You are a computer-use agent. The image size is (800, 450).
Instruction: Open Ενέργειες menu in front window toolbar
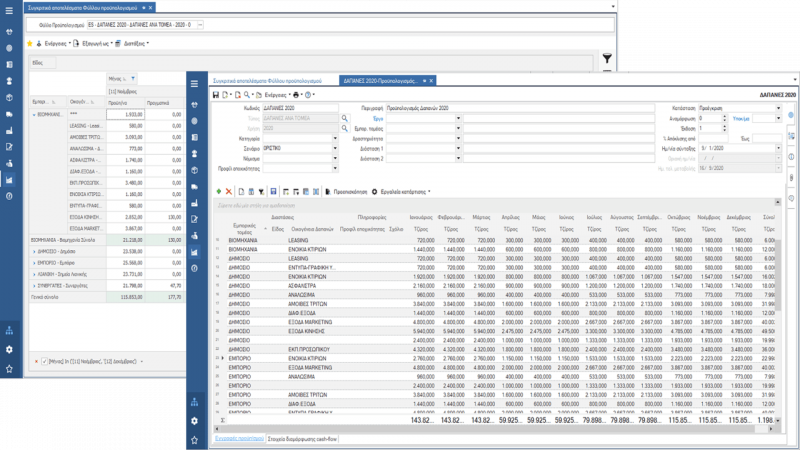276,95
